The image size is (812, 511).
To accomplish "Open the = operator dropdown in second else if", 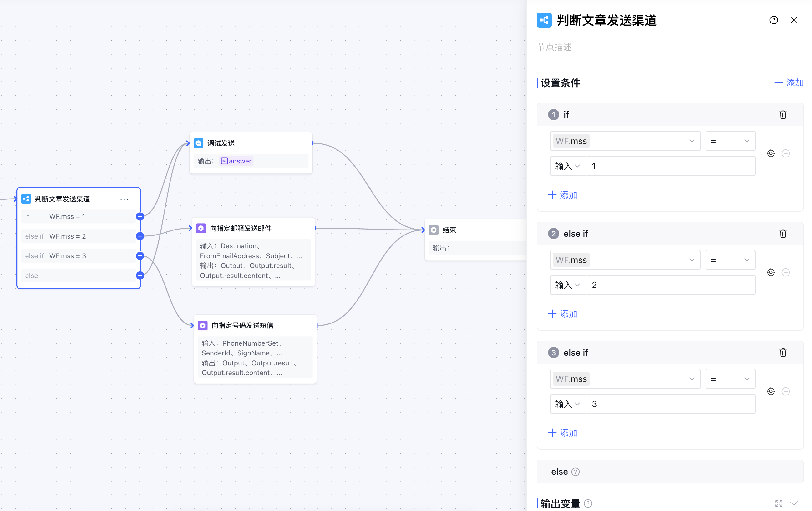I will pos(730,260).
